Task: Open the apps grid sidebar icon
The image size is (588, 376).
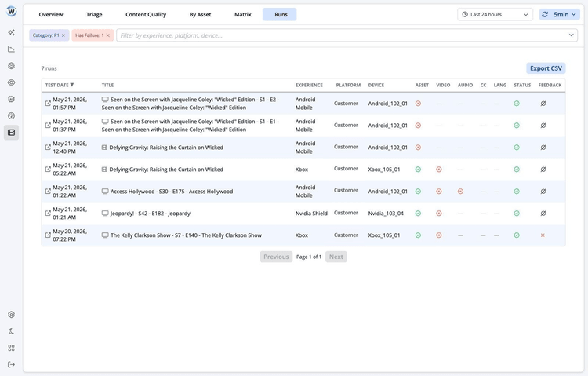Action: tap(11, 348)
